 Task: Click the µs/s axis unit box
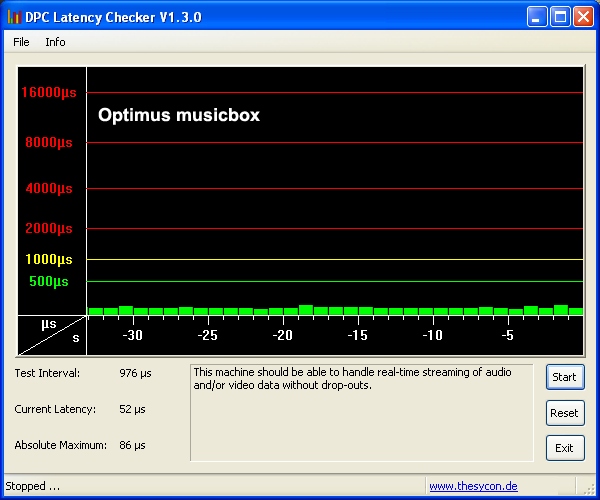[x=52, y=336]
